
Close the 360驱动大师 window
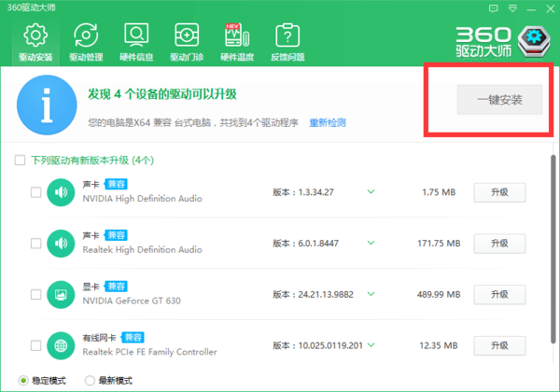[551, 9]
